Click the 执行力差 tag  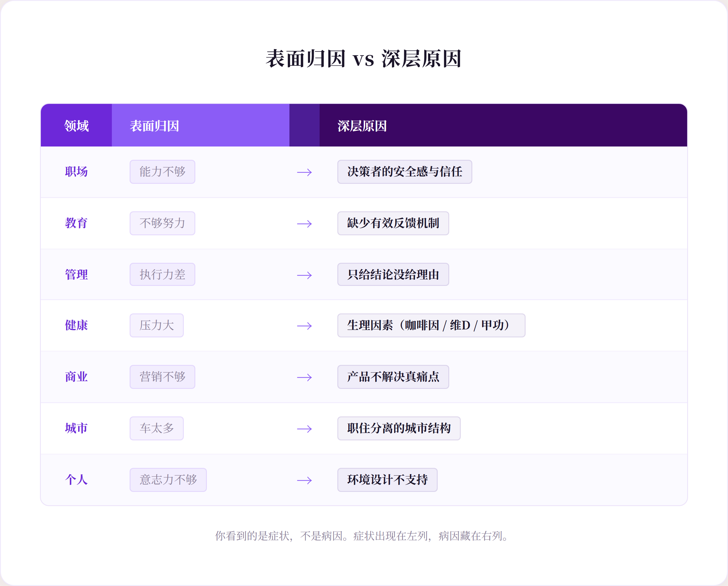point(162,275)
